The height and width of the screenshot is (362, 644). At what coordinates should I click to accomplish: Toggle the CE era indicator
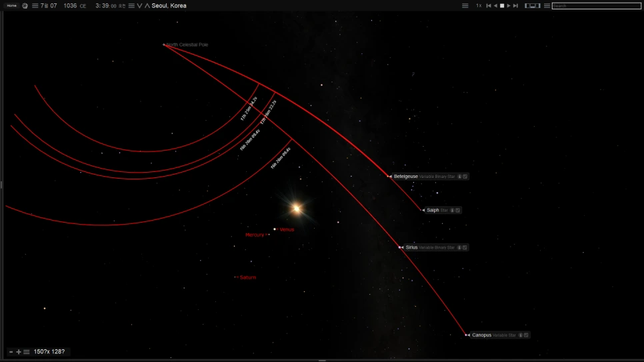83,6
